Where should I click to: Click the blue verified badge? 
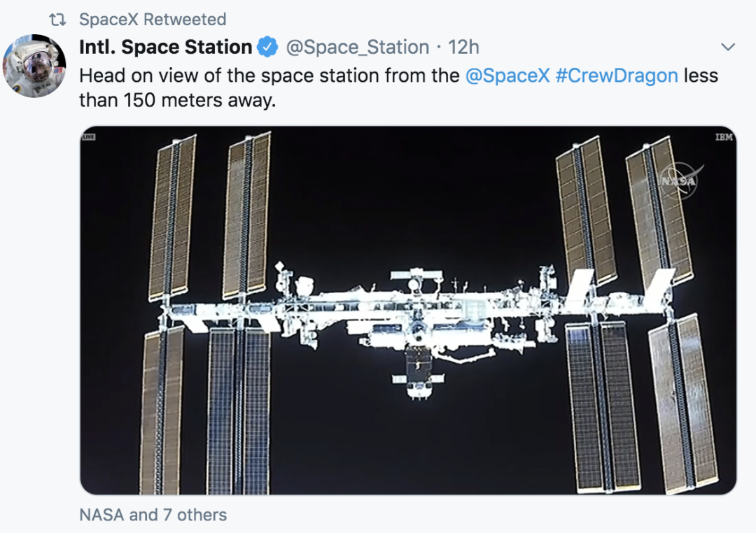(x=268, y=48)
